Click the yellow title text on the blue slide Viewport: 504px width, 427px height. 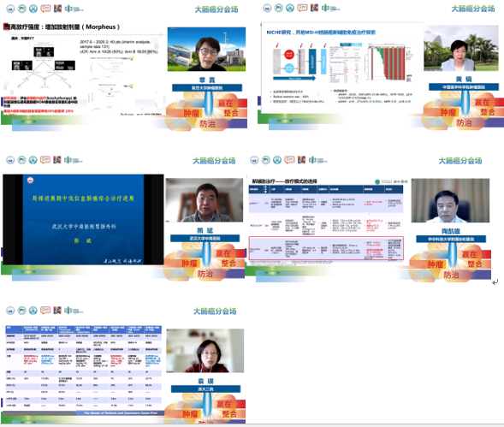pos(83,199)
